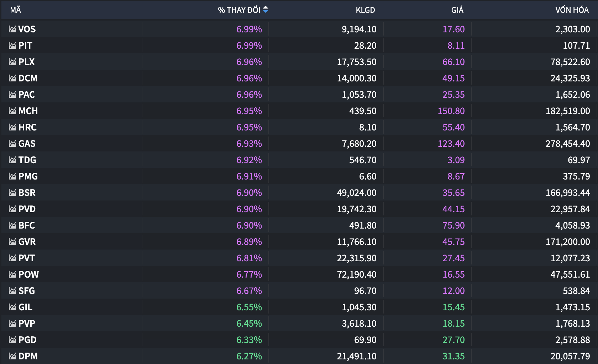The image size is (598, 364).
Task: Sort by the GIÁ column header
Action: (457, 10)
